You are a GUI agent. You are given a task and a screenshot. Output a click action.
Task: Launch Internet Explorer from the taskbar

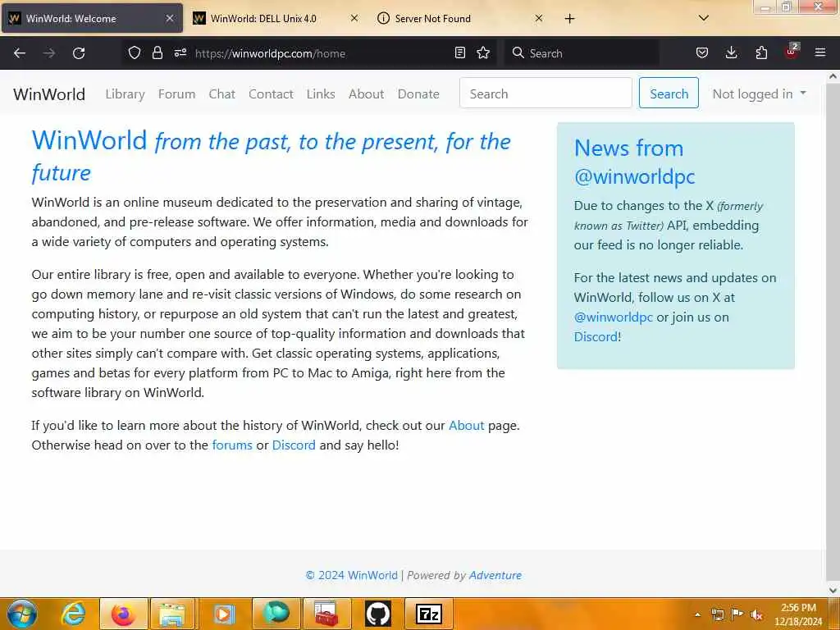[73, 614]
